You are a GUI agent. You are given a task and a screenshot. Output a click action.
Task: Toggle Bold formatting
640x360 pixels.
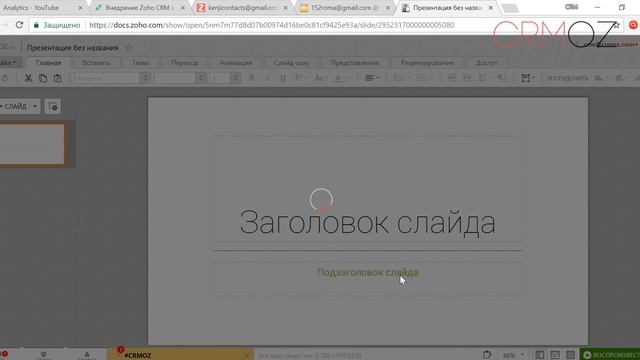pyautogui.click(x=251, y=78)
